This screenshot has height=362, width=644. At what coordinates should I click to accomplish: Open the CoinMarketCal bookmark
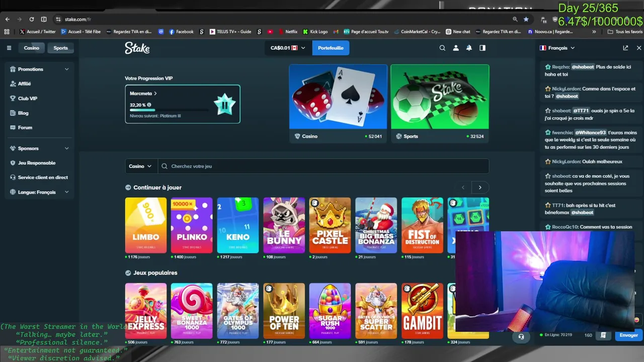pyautogui.click(x=417, y=32)
